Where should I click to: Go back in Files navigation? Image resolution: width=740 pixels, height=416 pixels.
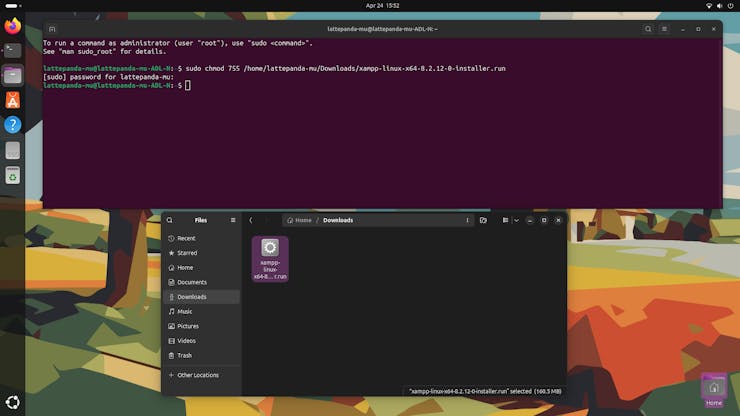coord(251,220)
